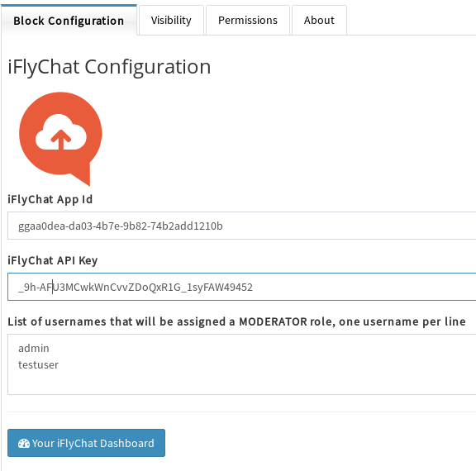Click the gauge icon on the Dashboard button
The height and width of the screenshot is (471, 476).
24,444
